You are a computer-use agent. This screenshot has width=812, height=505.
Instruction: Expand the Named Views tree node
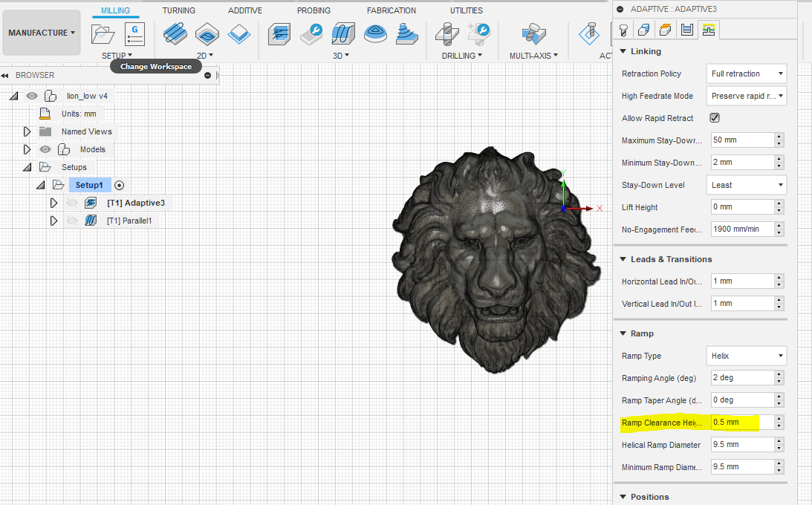27,131
